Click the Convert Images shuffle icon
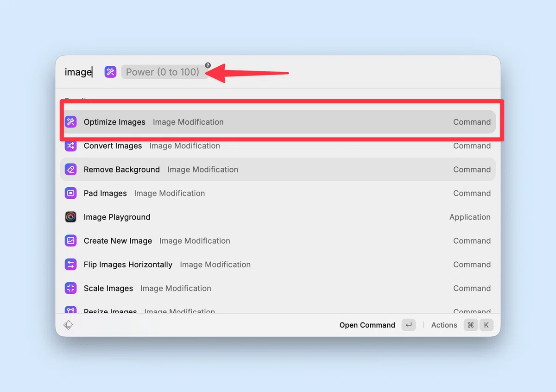The height and width of the screenshot is (392, 556). point(70,146)
